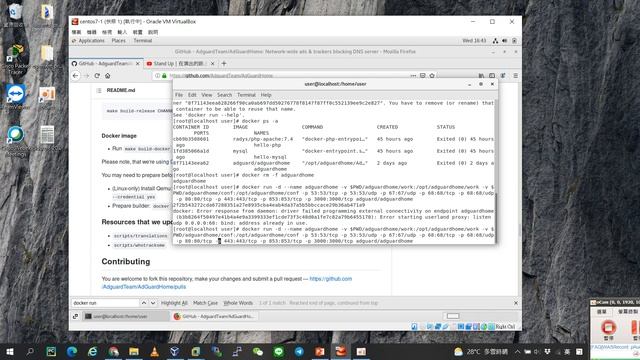Click secure lock icon in address bar
Screen dimensions: 640x360
click(x=164, y=76)
